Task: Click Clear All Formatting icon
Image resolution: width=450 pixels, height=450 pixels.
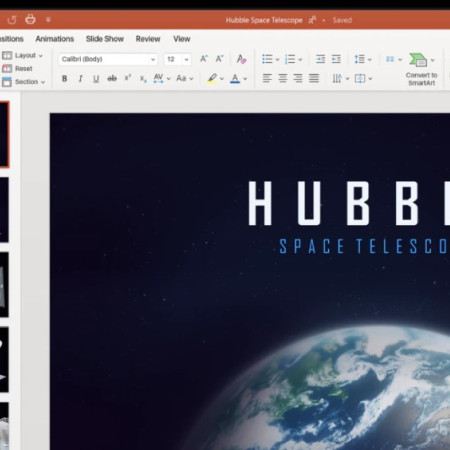Action: [x=241, y=59]
